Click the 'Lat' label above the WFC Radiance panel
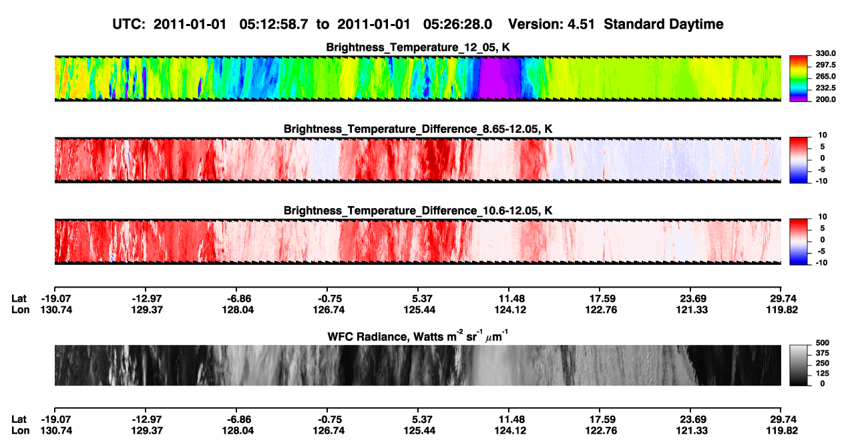 coord(19,298)
